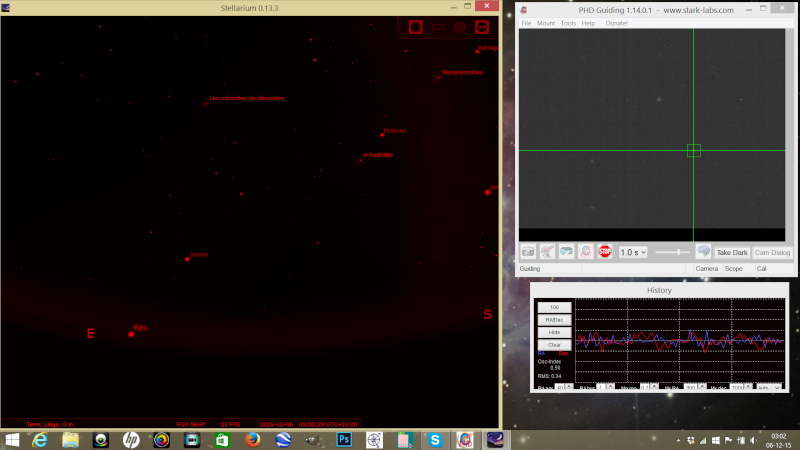Image resolution: width=800 pixels, height=450 pixels.
Task: Open GIMP from the taskbar
Action: coord(313,440)
